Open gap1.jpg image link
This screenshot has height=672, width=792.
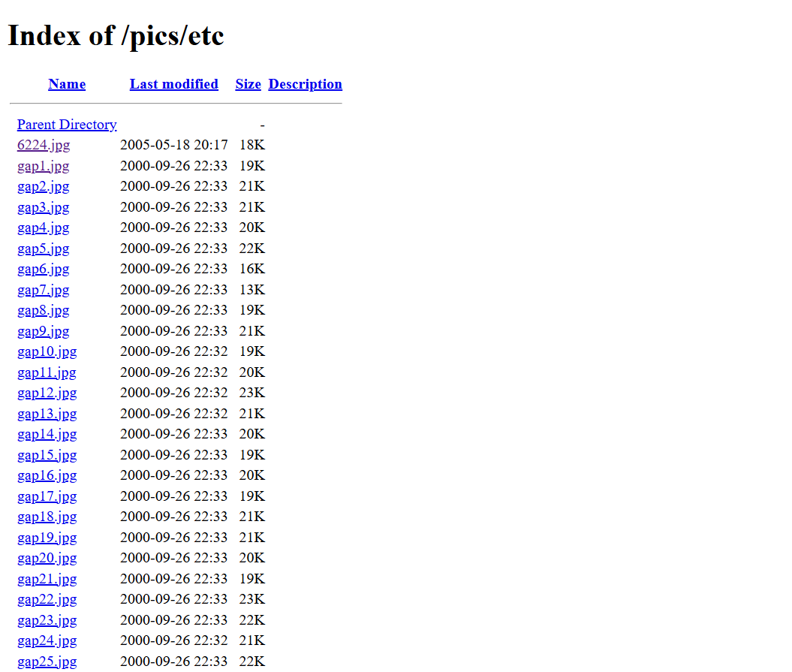(44, 166)
